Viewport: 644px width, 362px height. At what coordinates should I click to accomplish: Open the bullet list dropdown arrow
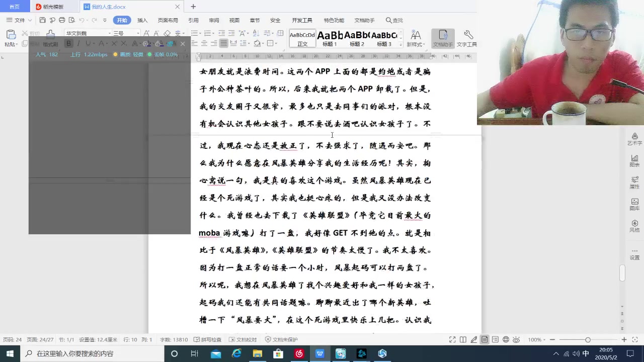200,33
